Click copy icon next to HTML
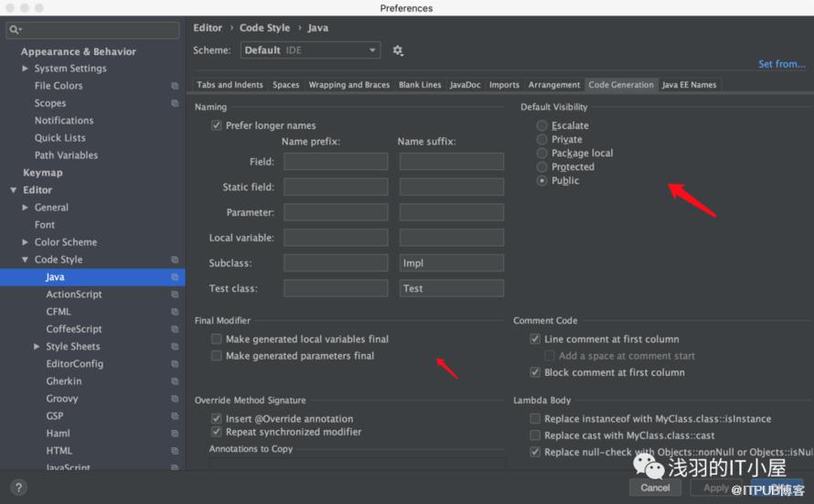 coord(175,451)
